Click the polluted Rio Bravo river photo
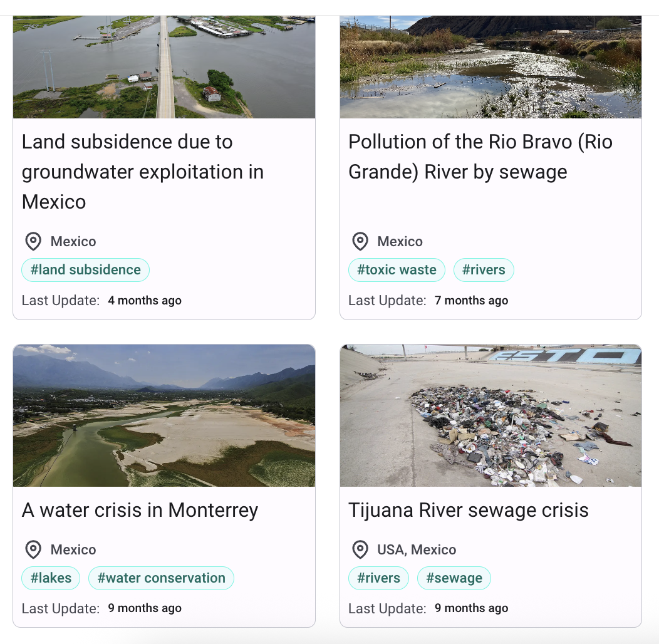This screenshot has height=644, width=659. 490,67
